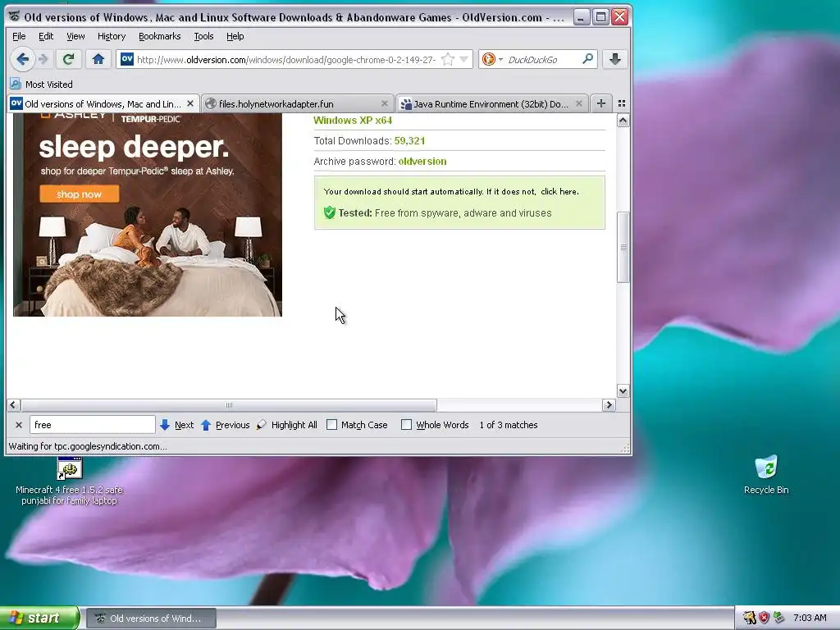Click the 7:03 AM system clock
840x630 pixels.
(810, 618)
